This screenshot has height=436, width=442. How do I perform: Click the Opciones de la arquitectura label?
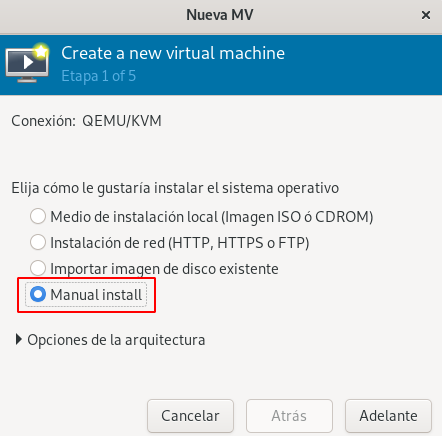[116, 340]
